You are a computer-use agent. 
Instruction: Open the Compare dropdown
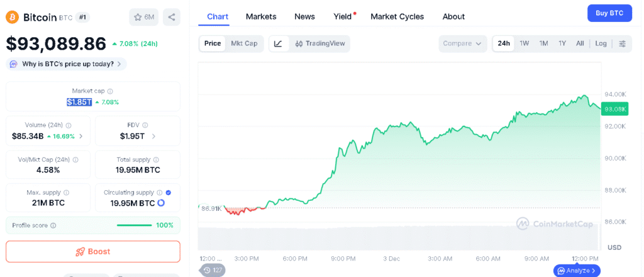[x=462, y=43]
